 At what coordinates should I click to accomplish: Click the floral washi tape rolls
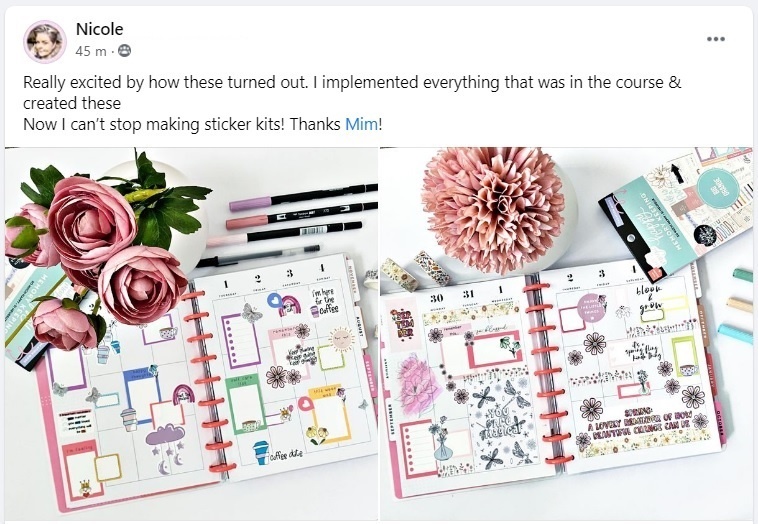415,270
